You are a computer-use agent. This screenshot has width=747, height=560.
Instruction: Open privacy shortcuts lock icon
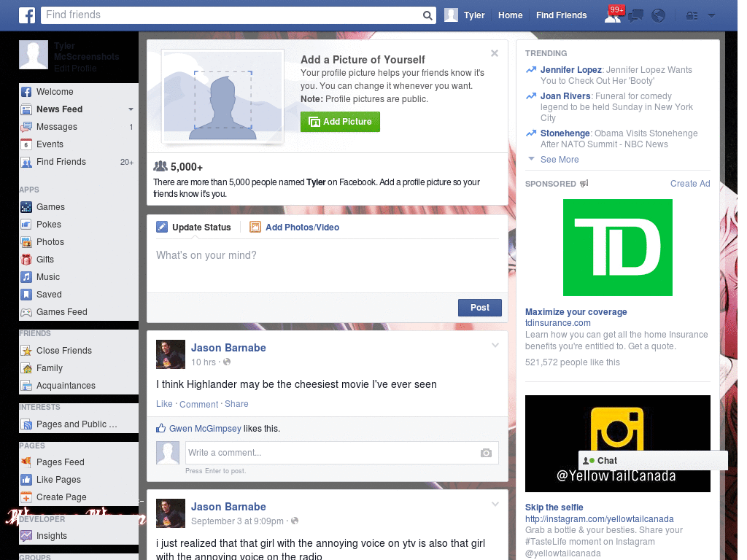(692, 16)
